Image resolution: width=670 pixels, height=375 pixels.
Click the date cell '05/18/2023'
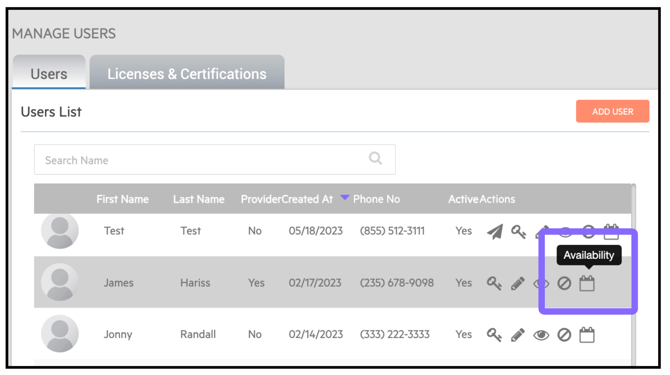pyautogui.click(x=316, y=231)
